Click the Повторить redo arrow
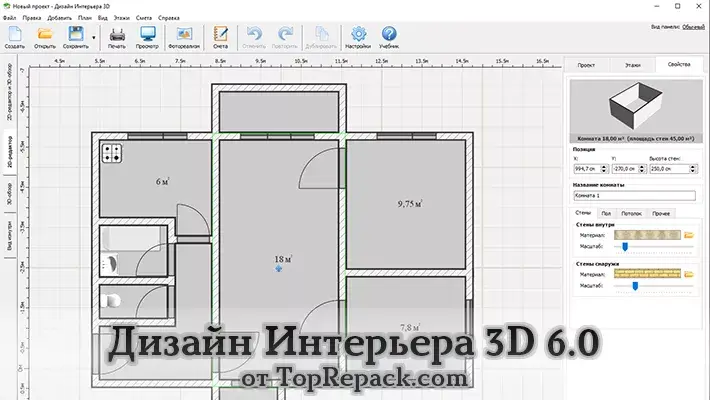 point(285,37)
